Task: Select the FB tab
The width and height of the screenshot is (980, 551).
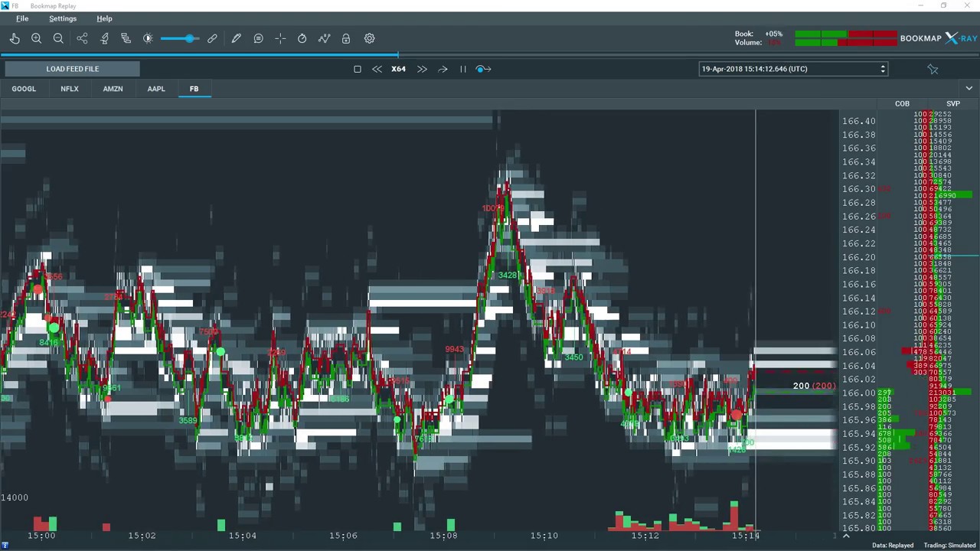Action: tap(194, 89)
